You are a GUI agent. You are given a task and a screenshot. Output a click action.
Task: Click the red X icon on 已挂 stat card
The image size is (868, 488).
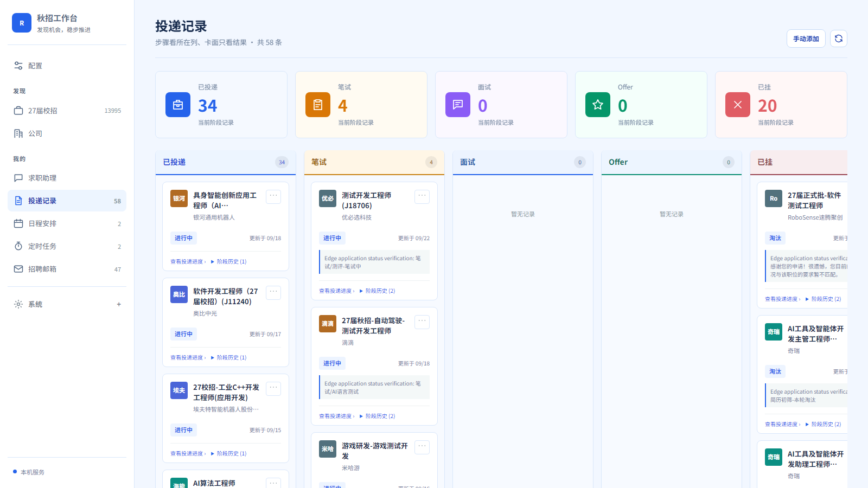738,105
